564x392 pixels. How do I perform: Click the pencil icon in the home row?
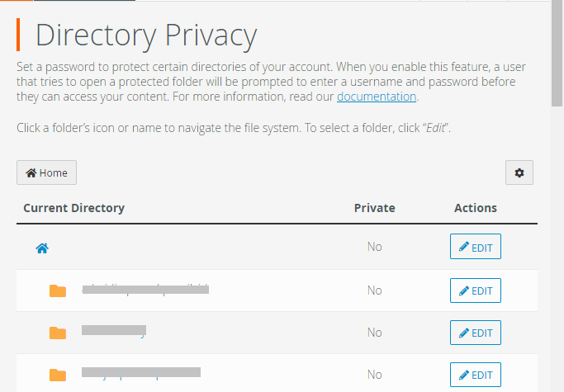[463, 247]
